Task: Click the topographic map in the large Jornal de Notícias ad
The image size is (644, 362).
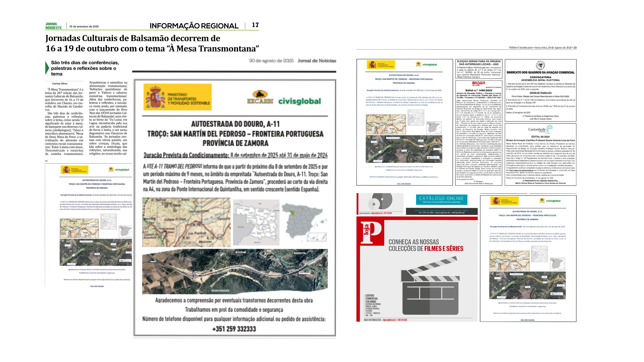Action: tap(186, 222)
